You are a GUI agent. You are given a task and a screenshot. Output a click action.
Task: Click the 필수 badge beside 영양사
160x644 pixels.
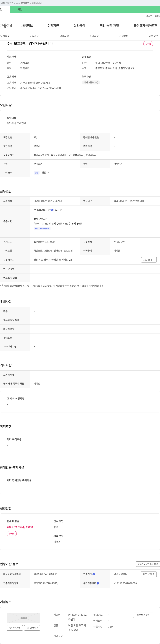[x=37, y=173]
